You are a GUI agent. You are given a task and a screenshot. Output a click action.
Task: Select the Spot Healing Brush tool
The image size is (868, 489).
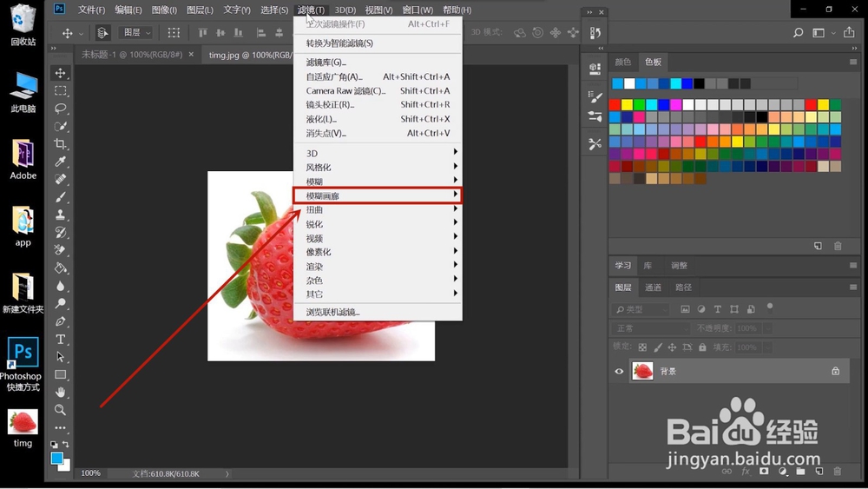pyautogui.click(x=61, y=180)
